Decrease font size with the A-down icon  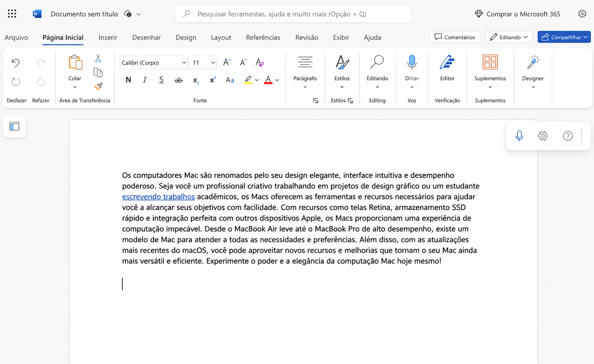pos(243,62)
